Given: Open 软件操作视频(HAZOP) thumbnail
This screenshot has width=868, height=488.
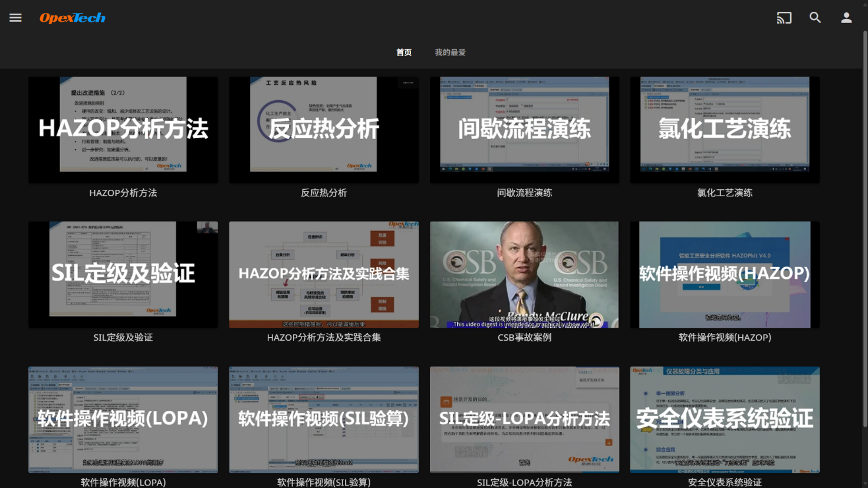Looking at the screenshot, I should click(724, 275).
